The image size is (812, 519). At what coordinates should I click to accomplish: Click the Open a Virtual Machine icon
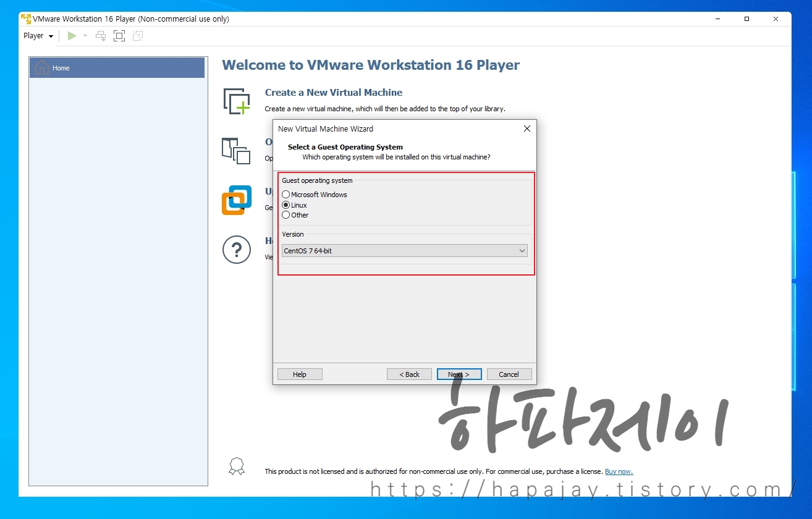click(x=236, y=151)
